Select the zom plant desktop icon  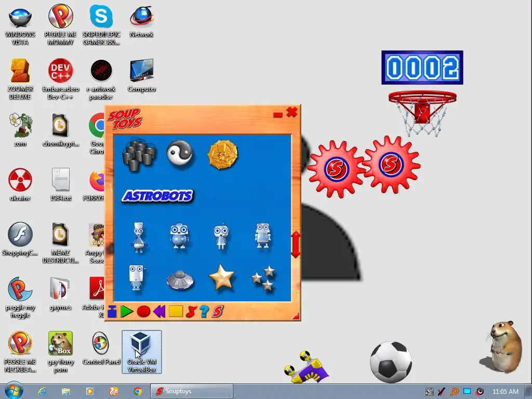[x=20, y=130]
